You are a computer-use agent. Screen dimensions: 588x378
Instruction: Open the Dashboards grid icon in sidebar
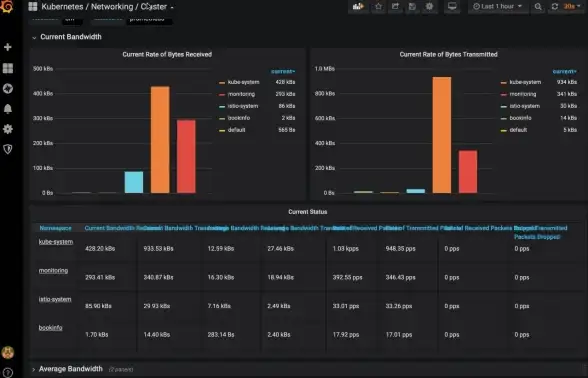pos(8,68)
